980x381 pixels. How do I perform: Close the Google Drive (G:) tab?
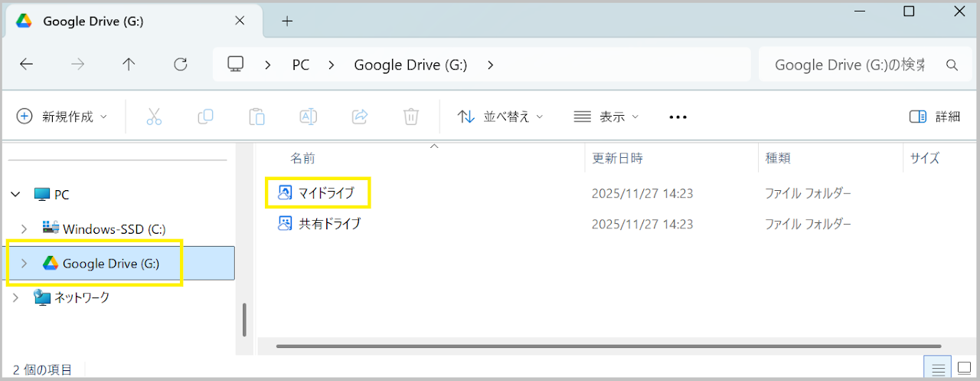240,21
